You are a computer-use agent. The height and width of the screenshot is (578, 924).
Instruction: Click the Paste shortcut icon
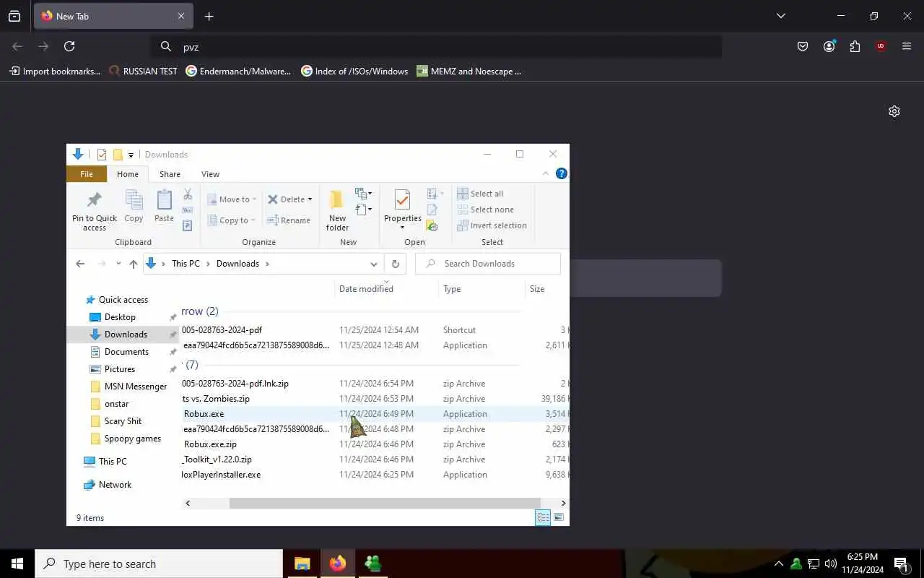[x=188, y=225]
